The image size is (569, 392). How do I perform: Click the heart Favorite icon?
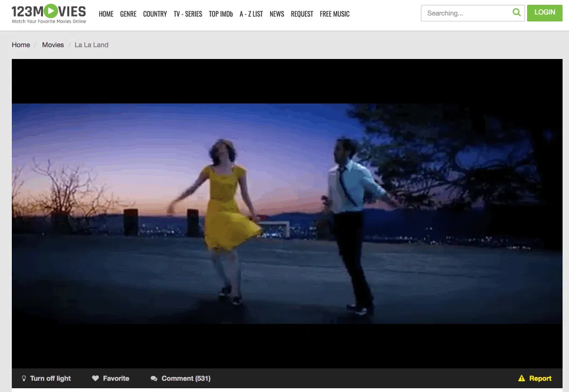(x=96, y=378)
